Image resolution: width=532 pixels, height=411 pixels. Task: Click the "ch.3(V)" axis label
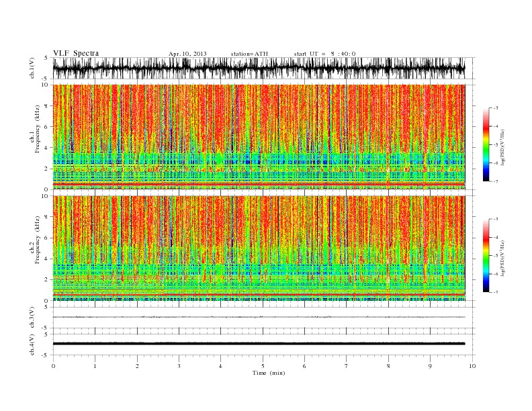coord(32,318)
